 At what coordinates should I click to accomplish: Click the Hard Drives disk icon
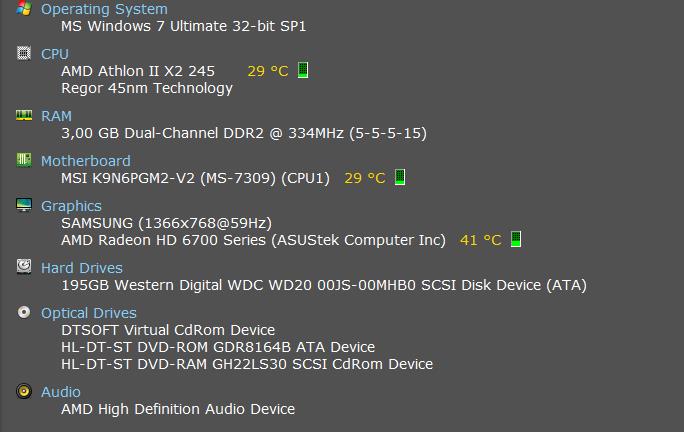point(24,267)
